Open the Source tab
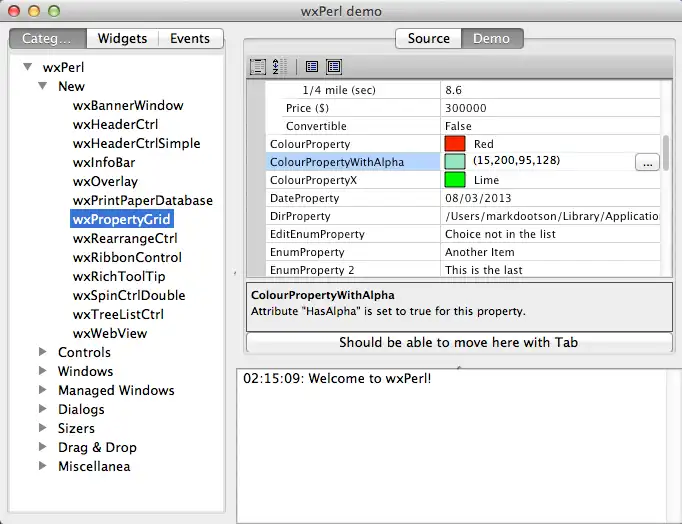This screenshot has height=524, width=682. (428, 38)
